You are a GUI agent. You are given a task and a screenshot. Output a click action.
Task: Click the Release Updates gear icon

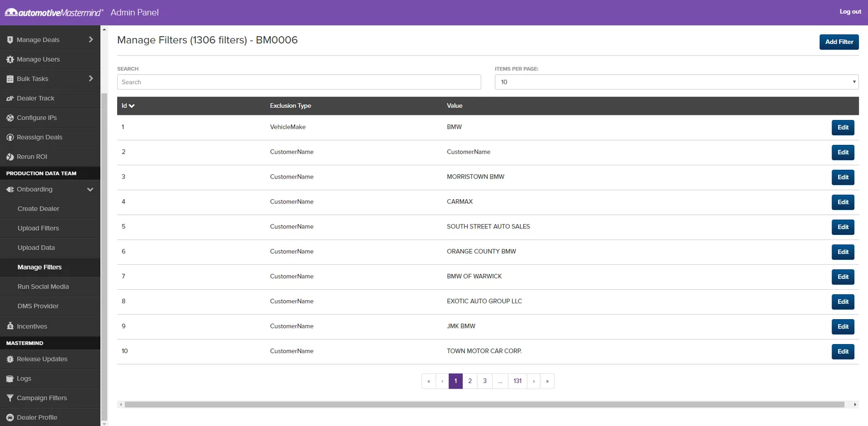click(x=10, y=359)
